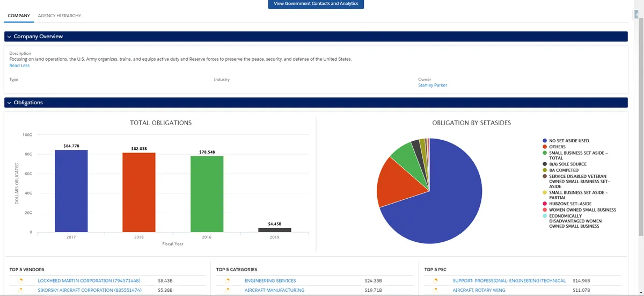Click the $14.96B PSC amount
This screenshot has width=644, height=296.
581,280
